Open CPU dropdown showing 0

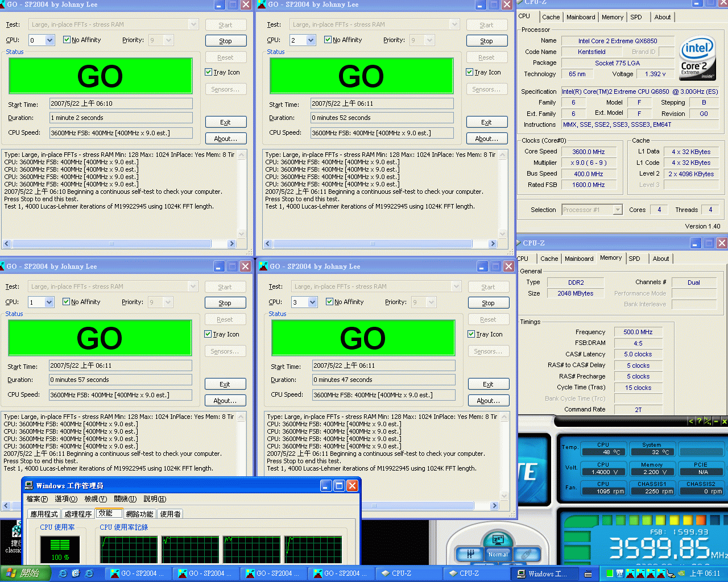(50, 40)
